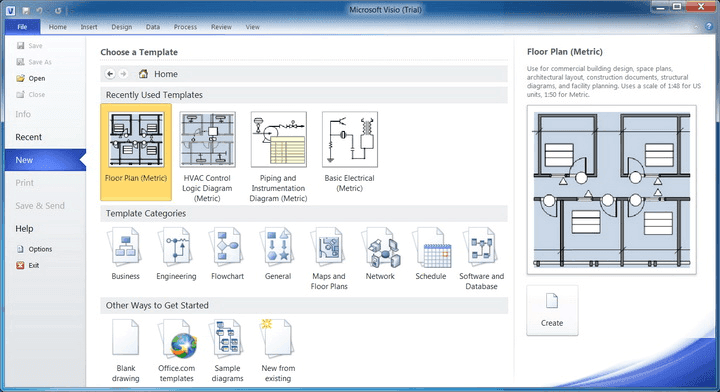Viewport: 720px width, 392px height.
Task: Open the Business template category
Action: pos(125,254)
